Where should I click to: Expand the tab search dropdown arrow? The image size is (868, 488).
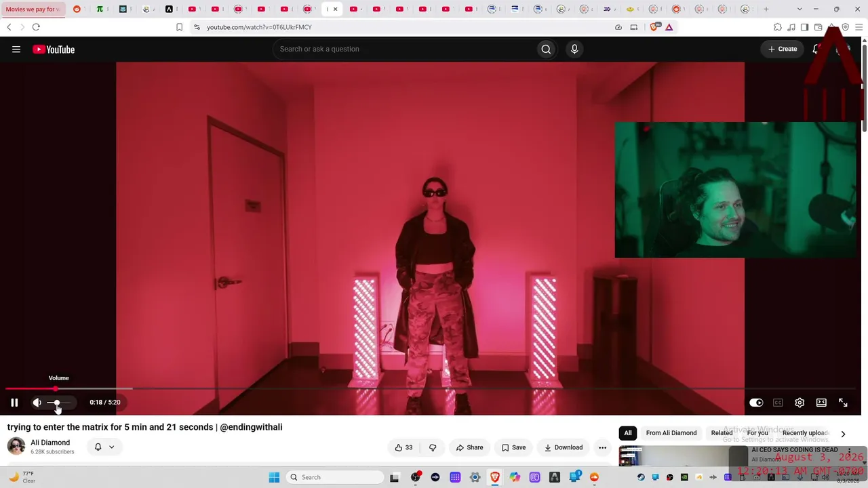[800, 9]
